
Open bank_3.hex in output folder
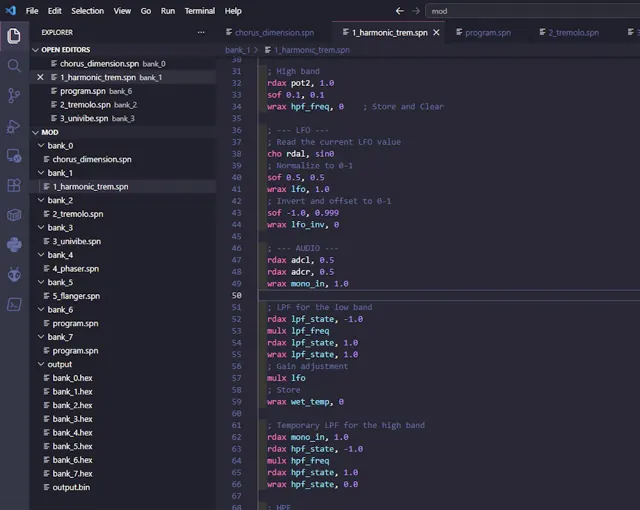point(122,419)
